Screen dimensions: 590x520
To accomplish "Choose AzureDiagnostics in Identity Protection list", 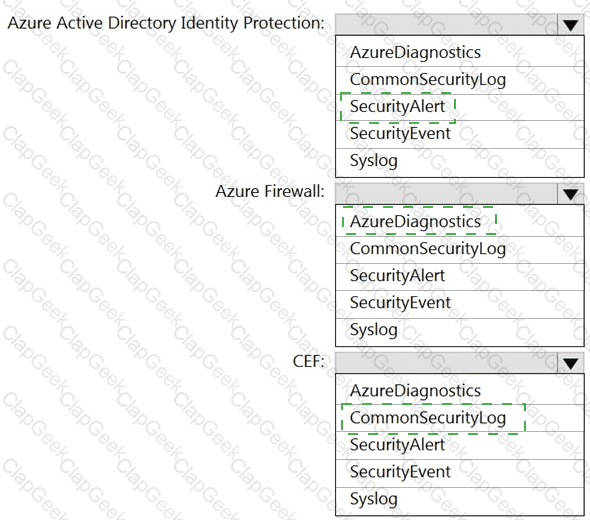I will click(x=459, y=52).
